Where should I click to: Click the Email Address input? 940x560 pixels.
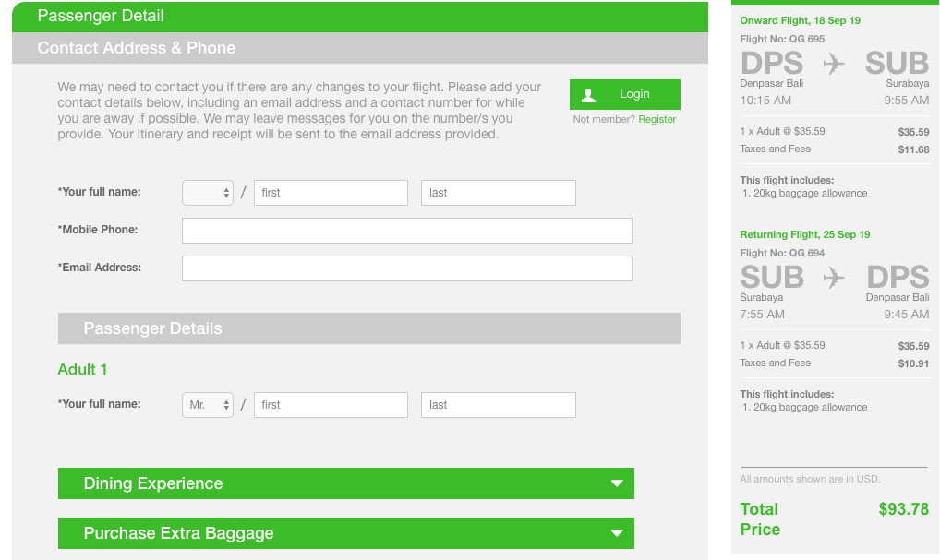pos(407,268)
